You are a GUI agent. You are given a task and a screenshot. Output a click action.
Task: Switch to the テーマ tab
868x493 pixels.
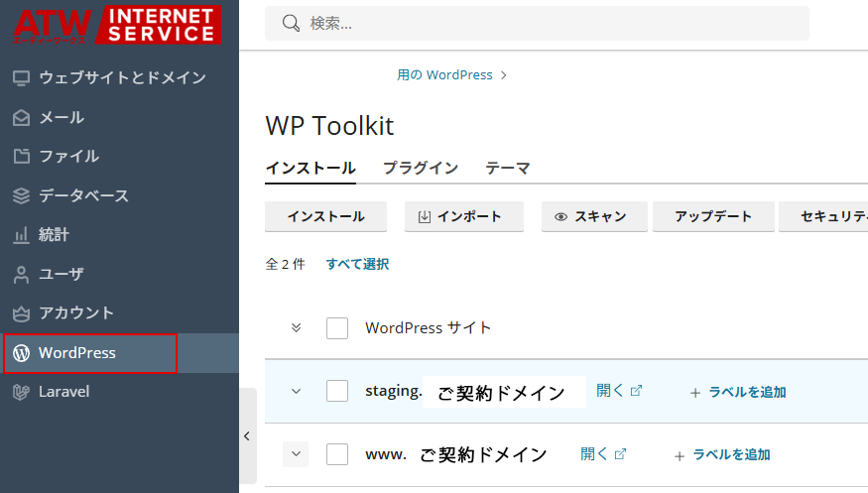pyautogui.click(x=508, y=168)
